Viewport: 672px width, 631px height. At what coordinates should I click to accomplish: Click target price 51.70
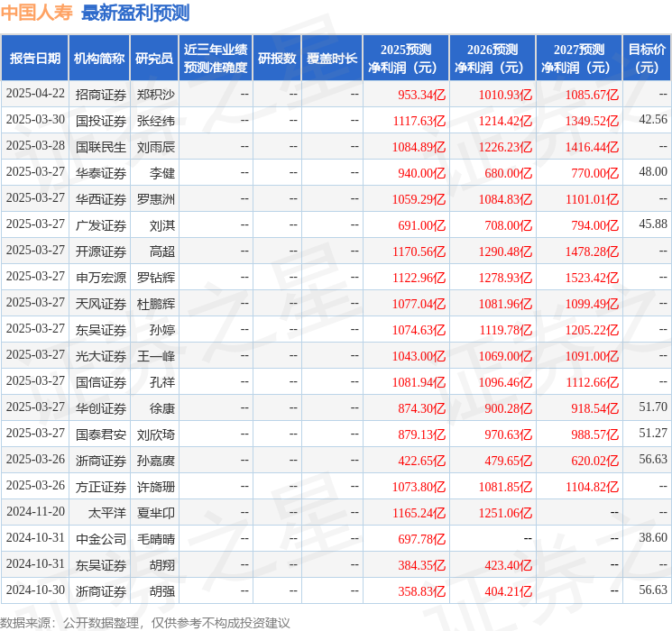pyautogui.click(x=653, y=407)
